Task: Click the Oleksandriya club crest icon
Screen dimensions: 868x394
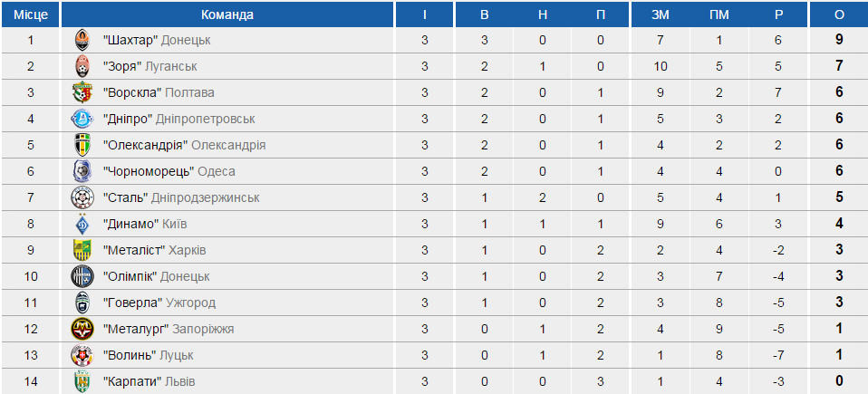Action: (82, 145)
